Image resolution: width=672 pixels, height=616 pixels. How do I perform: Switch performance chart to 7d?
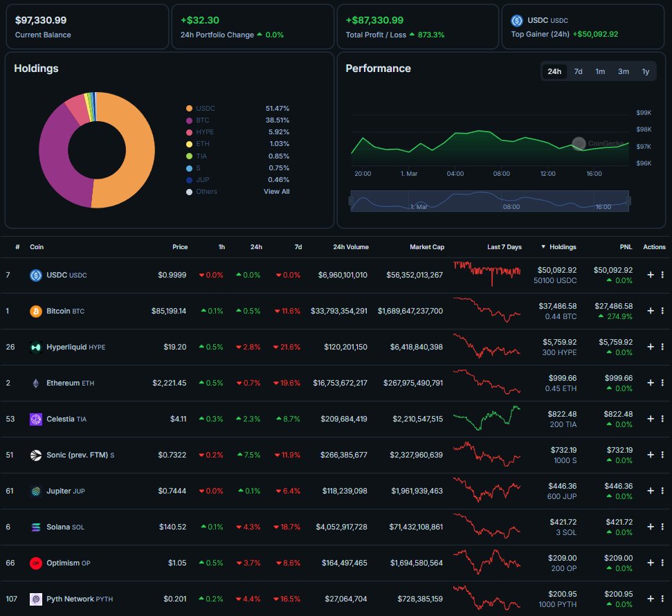578,71
